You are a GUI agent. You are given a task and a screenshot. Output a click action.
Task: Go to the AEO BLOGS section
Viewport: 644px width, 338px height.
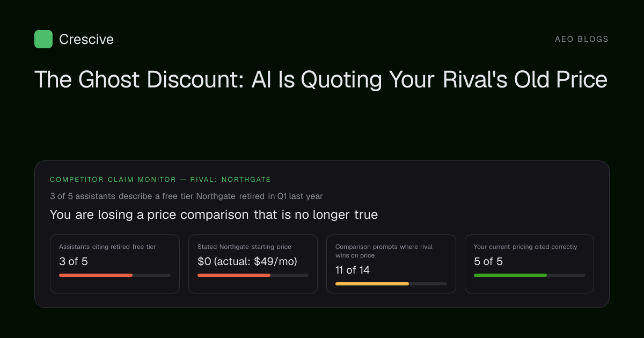[x=582, y=39]
